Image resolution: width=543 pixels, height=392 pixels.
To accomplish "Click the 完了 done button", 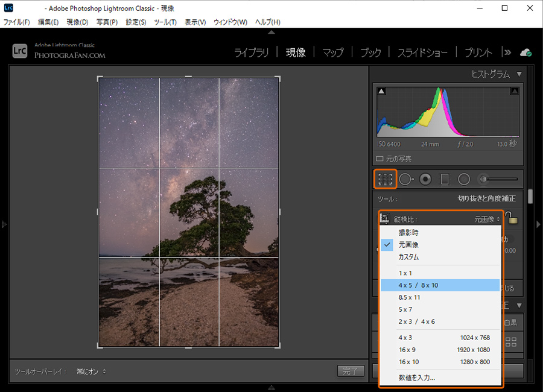I will [351, 371].
